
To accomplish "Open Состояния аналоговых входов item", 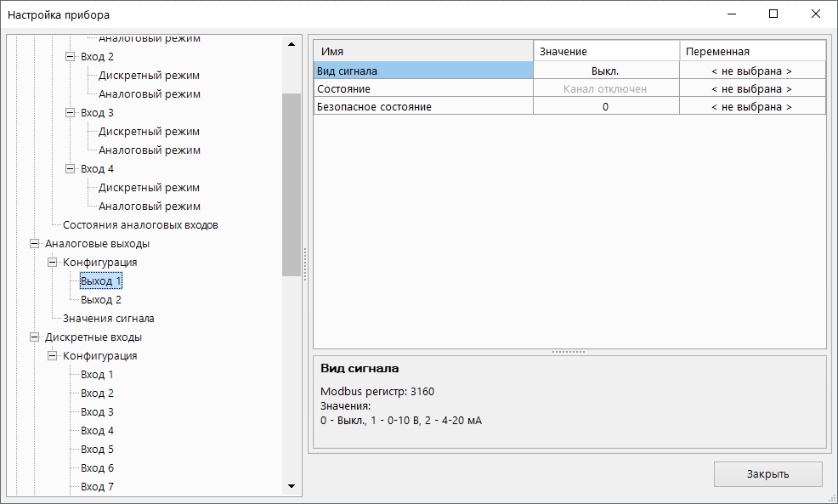I will 140,225.
